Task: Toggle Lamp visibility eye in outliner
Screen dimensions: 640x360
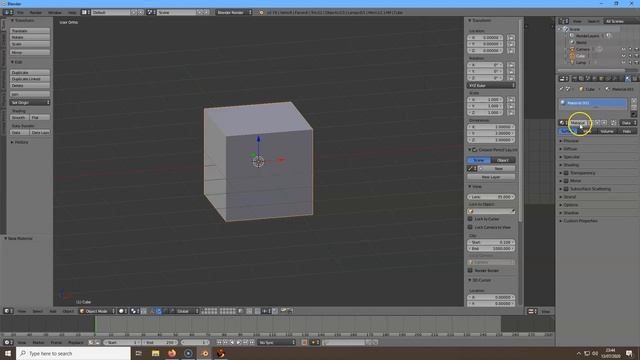Action: (x=623, y=62)
